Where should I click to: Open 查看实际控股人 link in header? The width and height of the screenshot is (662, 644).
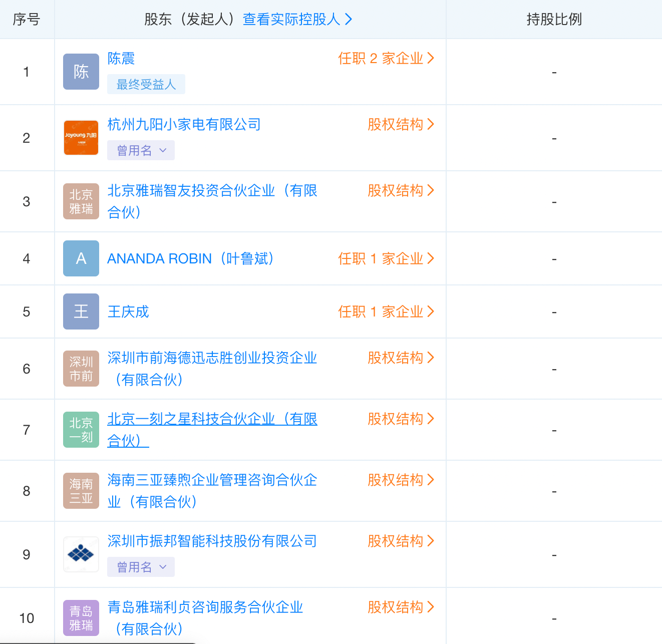(x=297, y=20)
